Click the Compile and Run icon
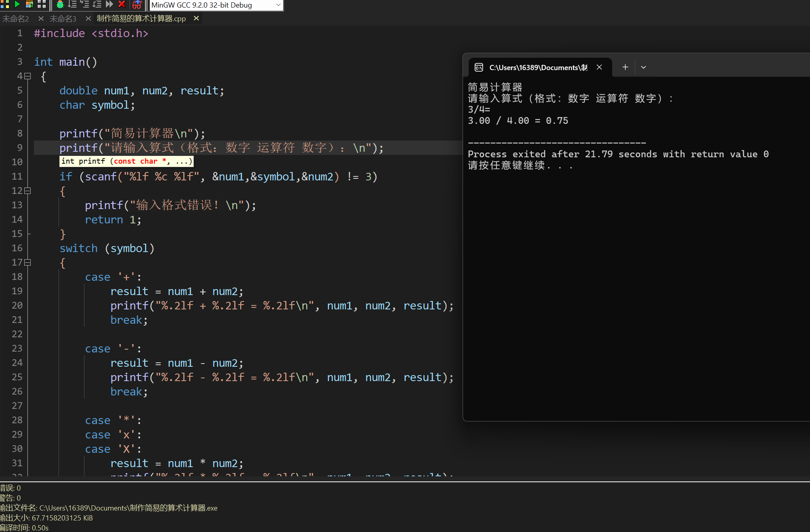 click(x=29, y=4)
